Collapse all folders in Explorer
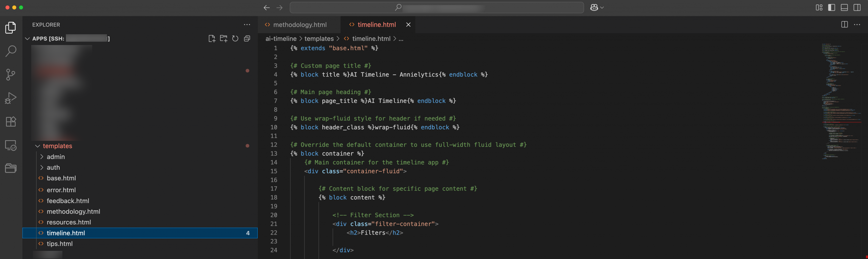 click(247, 39)
